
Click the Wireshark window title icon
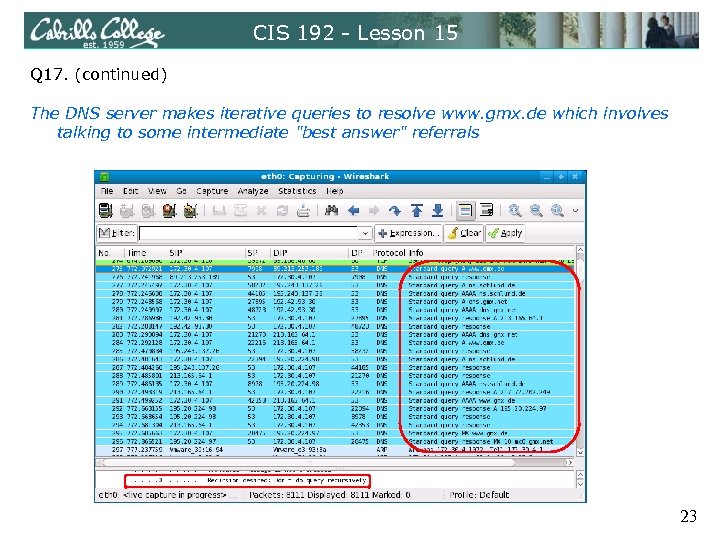click(104, 176)
